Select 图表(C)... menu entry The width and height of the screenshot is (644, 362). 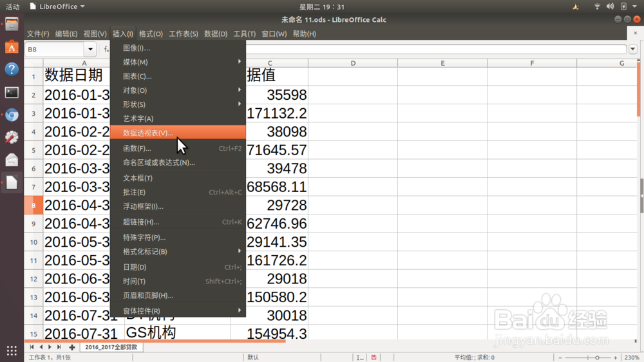pyautogui.click(x=178, y=77)
